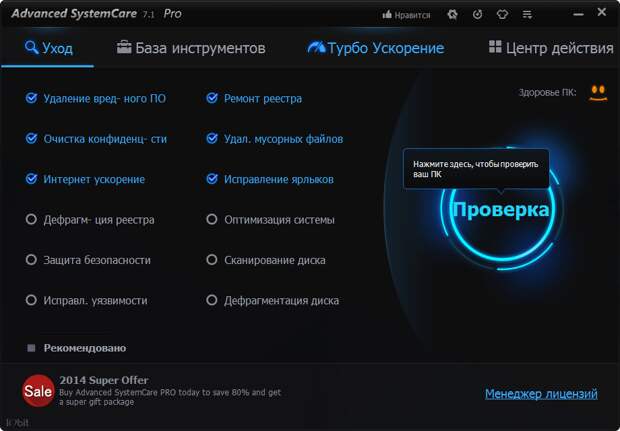Open the Менеджер лицензий link
Image resolution: width=620 pixels, height=431 pixels.
coord(541,393)
